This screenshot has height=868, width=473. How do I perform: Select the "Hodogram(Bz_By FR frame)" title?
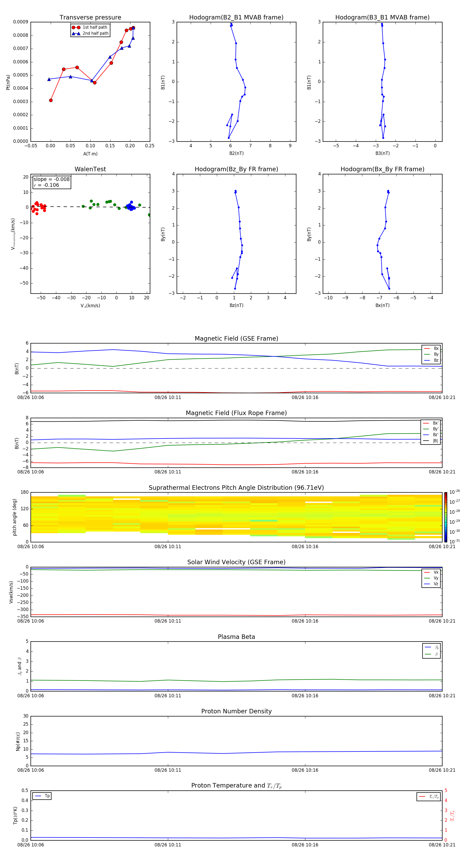pyautogui.click(x=236, y=169)
